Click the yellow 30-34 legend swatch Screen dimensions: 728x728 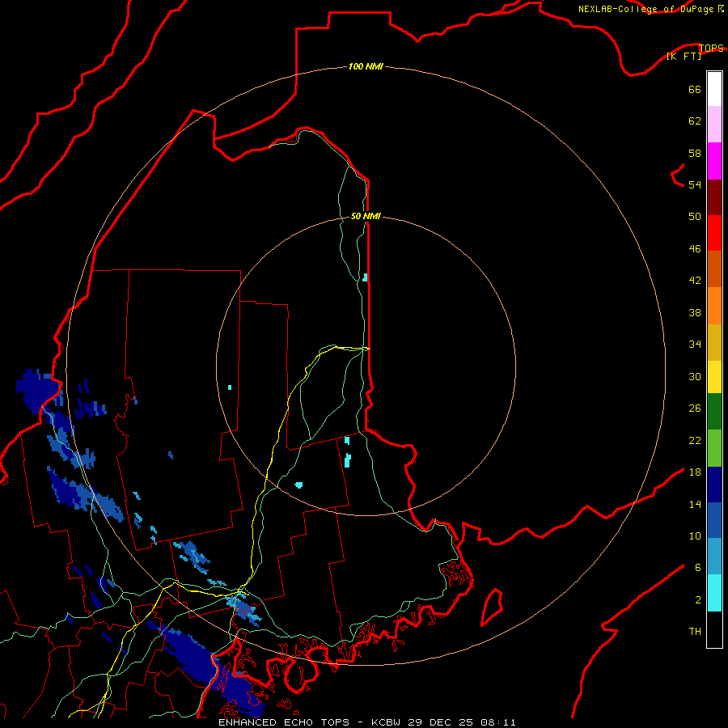[x=714, y=377]
